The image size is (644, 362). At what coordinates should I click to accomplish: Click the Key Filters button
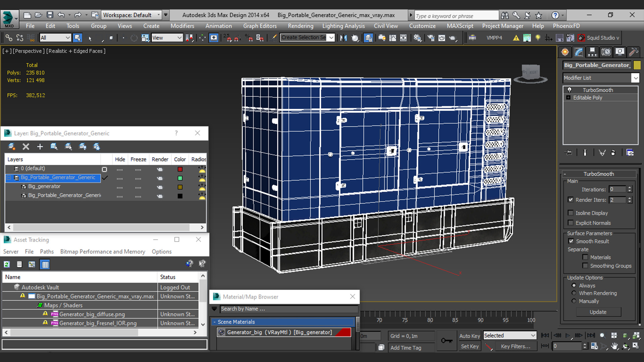pyautogui.click(x=516, y=347)
